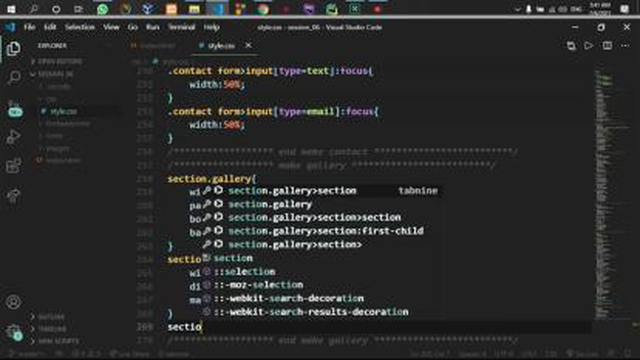Select style.css in the Explorer file tree
640x360 pixels.
[63, 111]
